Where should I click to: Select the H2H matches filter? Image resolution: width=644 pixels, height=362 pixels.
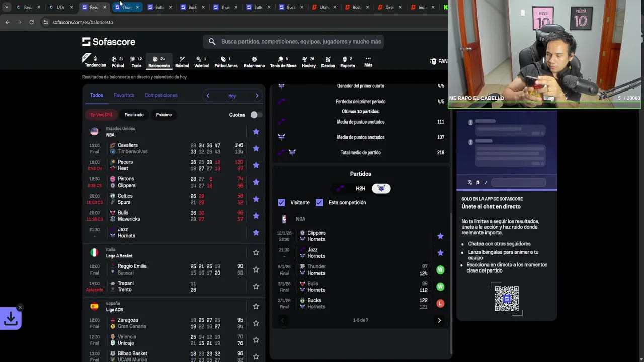pyautogui.click(x=361, y=188)
